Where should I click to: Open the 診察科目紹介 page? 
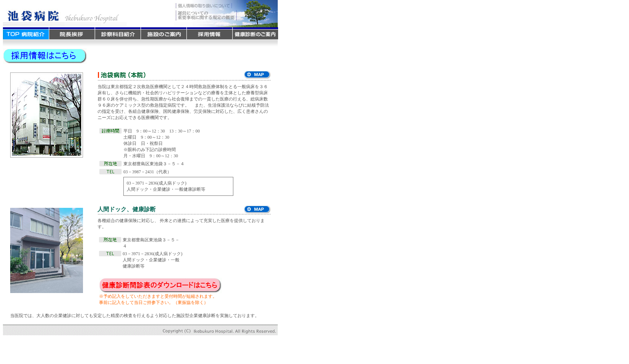coord(118,34)
